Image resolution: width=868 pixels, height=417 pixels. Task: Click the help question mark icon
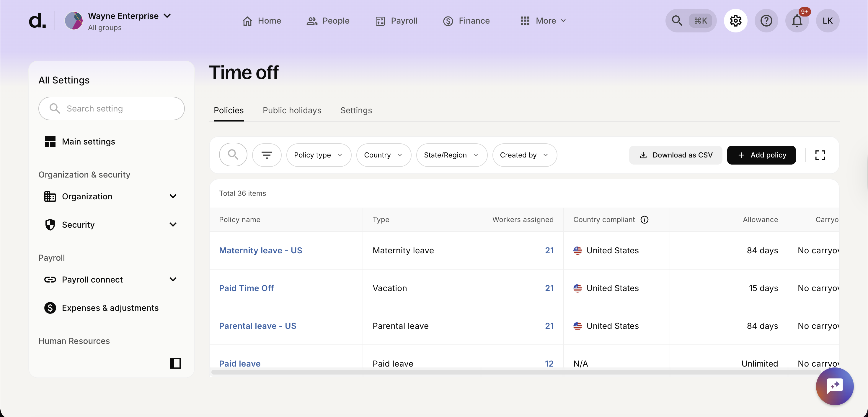coord(766,21)
